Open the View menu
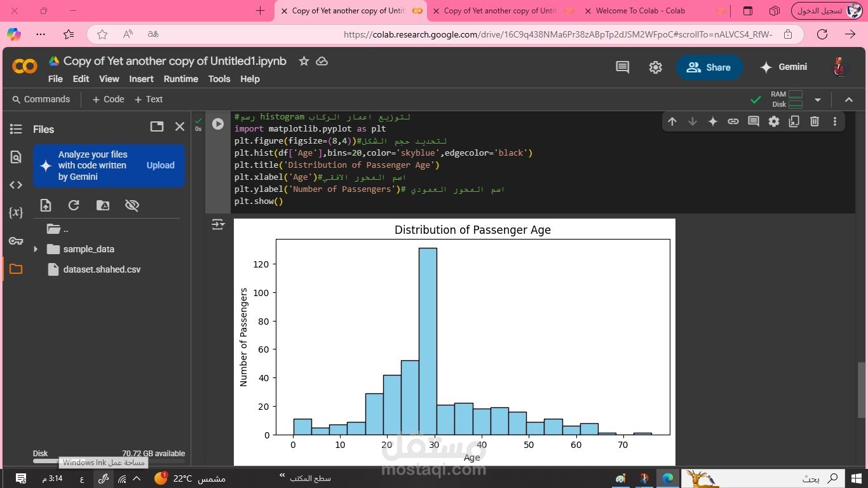The height and width of the screenshot is (488, 868). (109, 79)
